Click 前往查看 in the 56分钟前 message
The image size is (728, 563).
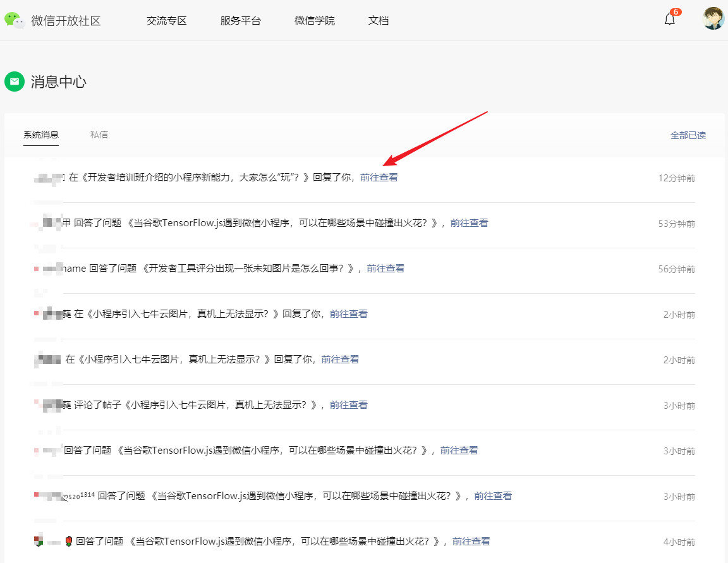click(x=385, y=269)
